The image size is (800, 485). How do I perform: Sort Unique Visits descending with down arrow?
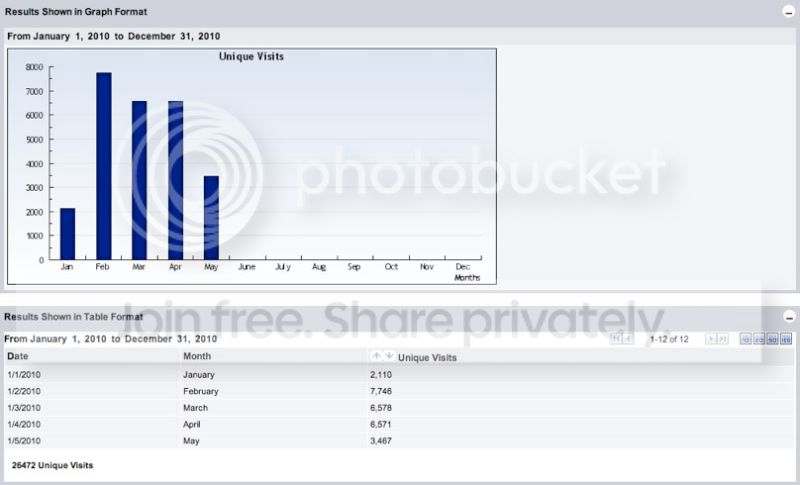tap(389, 356)
